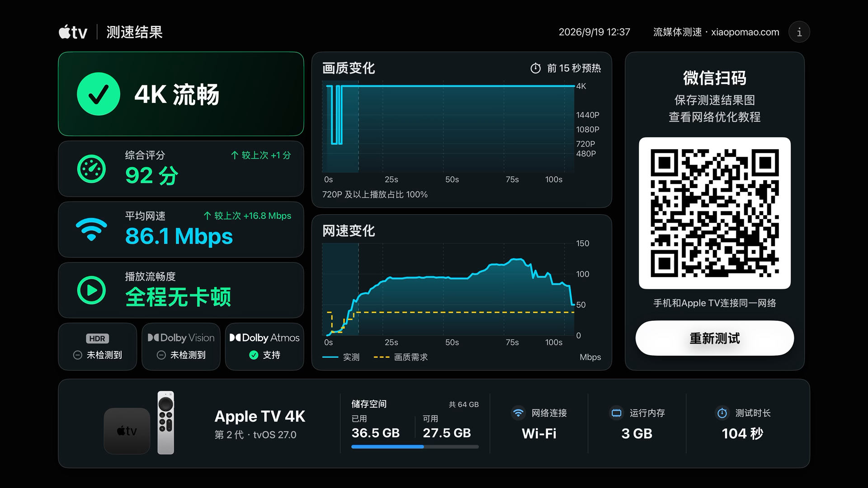Click the 3 GB memory value

click(x=637, y=433)
